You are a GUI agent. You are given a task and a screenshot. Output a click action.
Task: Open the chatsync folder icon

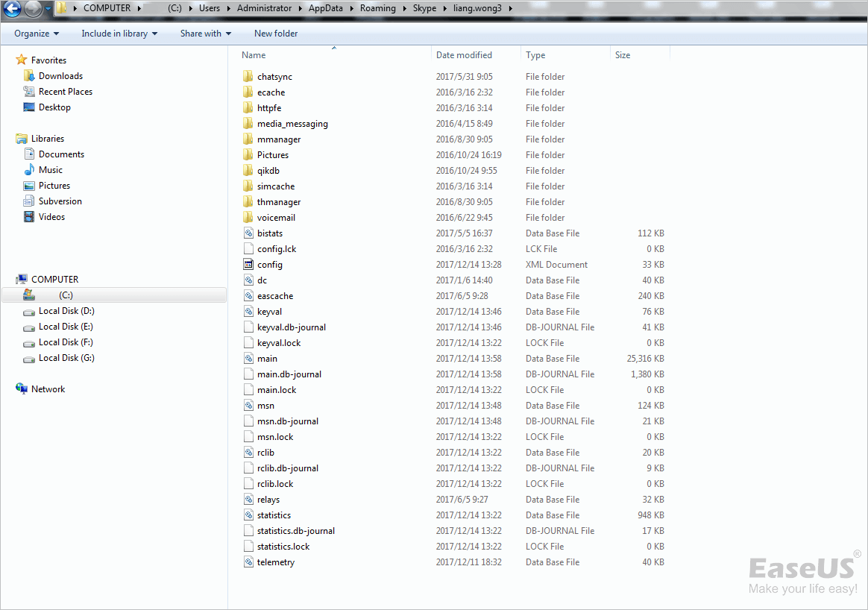[x=248, y=77]
